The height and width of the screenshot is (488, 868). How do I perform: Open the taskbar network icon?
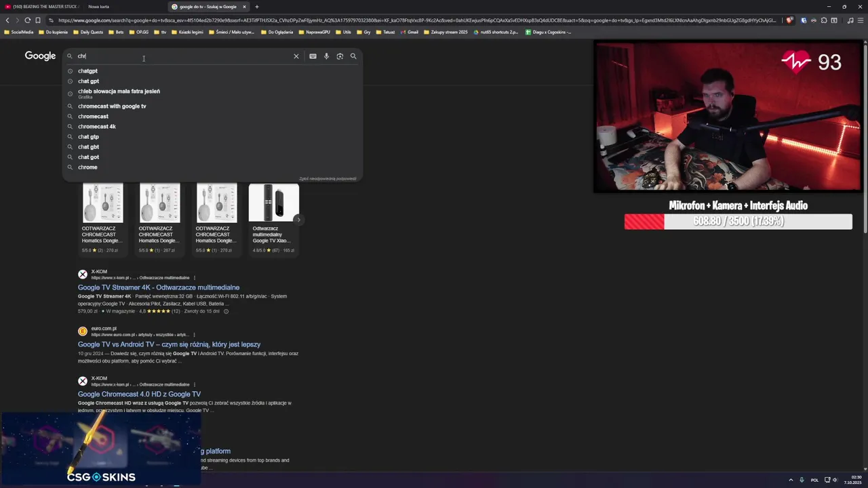tap(827, 480)
